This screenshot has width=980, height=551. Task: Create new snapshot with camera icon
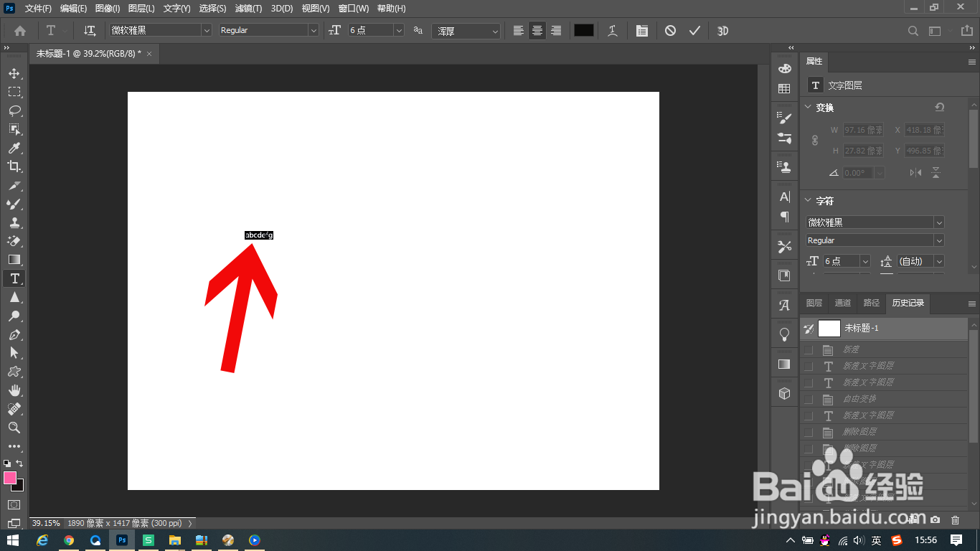pos(935,519)
